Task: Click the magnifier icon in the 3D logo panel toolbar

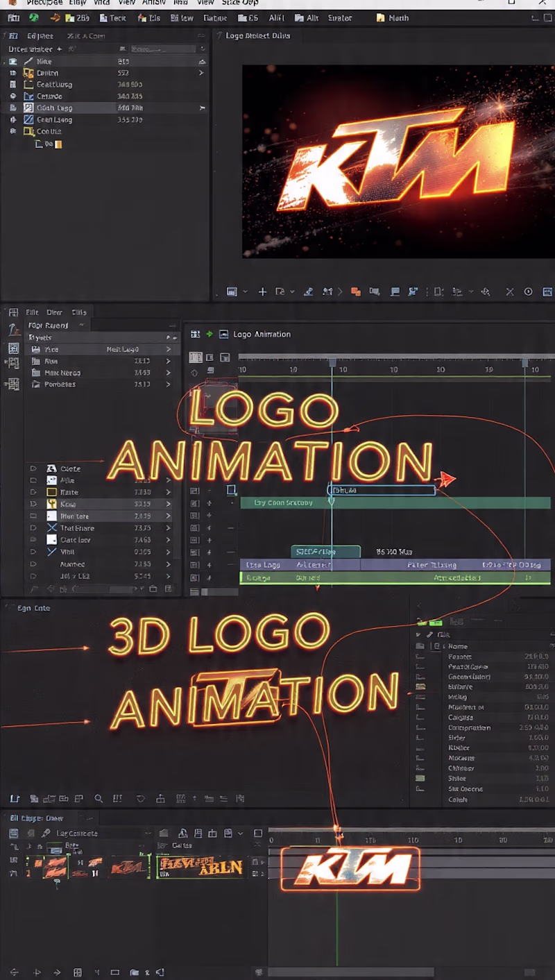Action: click(x=99, y=799)
